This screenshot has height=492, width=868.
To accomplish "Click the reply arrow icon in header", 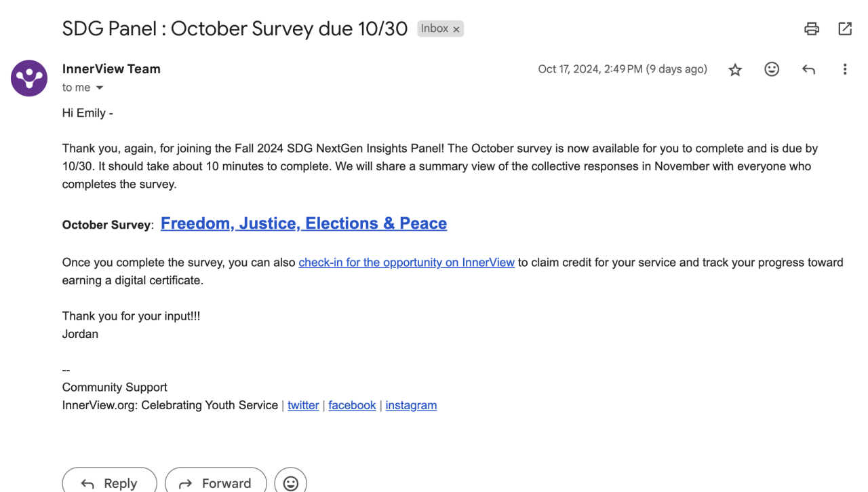I will pyautogui.click(x=808, y=69).
